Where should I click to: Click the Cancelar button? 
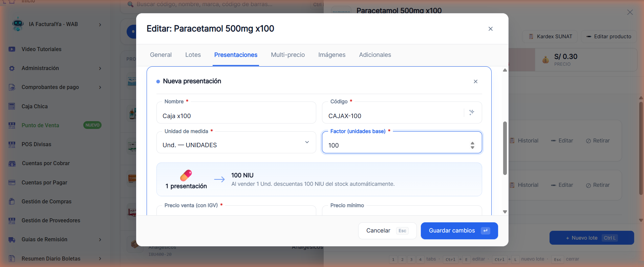pyautogui.click(x=387, y=231)
